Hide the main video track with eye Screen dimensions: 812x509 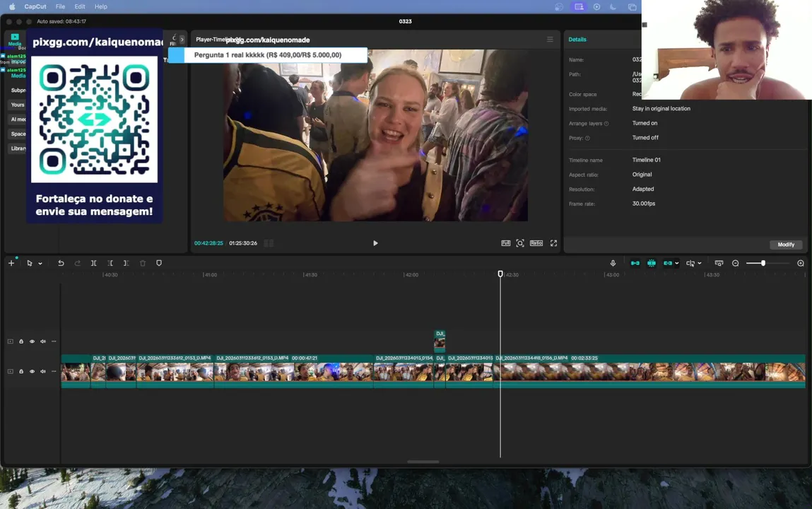coord(32,371)
